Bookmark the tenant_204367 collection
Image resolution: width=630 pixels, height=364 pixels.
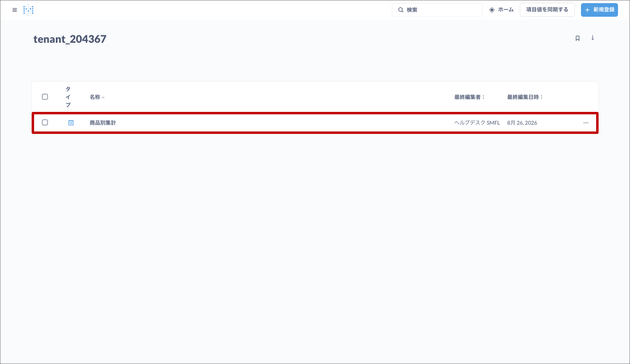578,38
